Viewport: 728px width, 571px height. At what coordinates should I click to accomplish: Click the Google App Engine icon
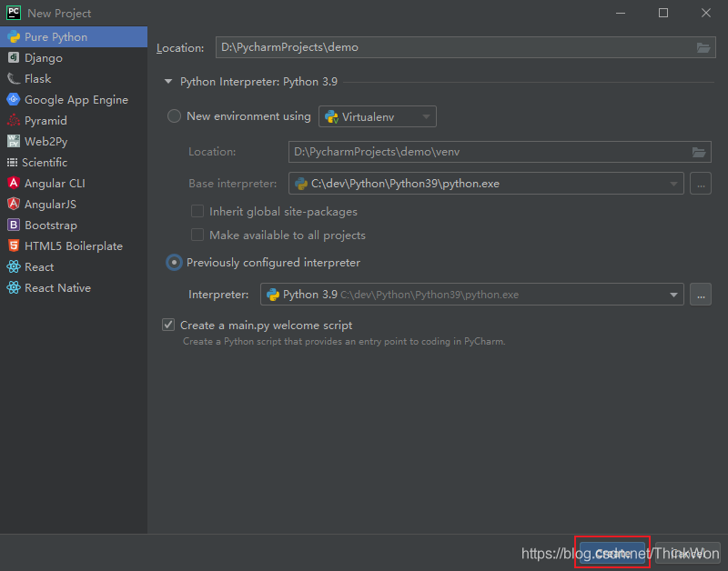tap(14, 99)
